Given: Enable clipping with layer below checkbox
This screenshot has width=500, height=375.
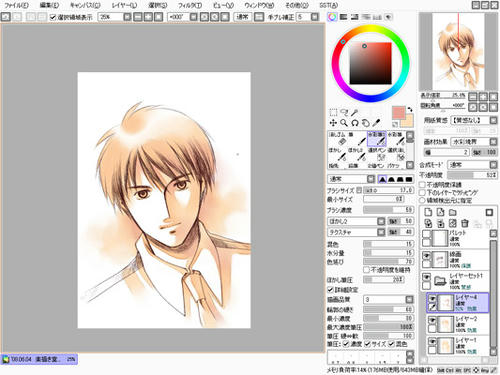Looking at the screenshot, I should pyautogui.click(x=422, y=192).
